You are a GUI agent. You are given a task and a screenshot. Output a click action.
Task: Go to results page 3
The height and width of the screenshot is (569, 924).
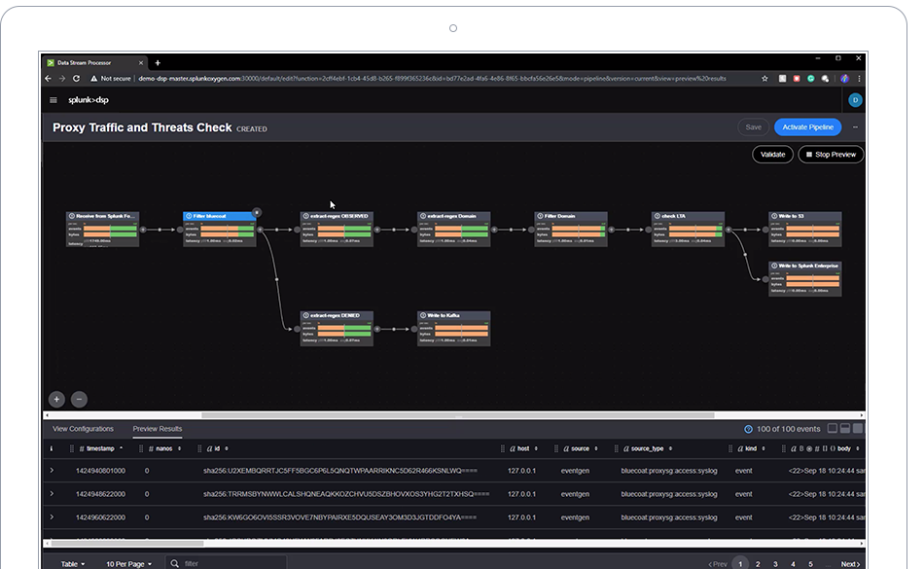click(x=775, y=564)
